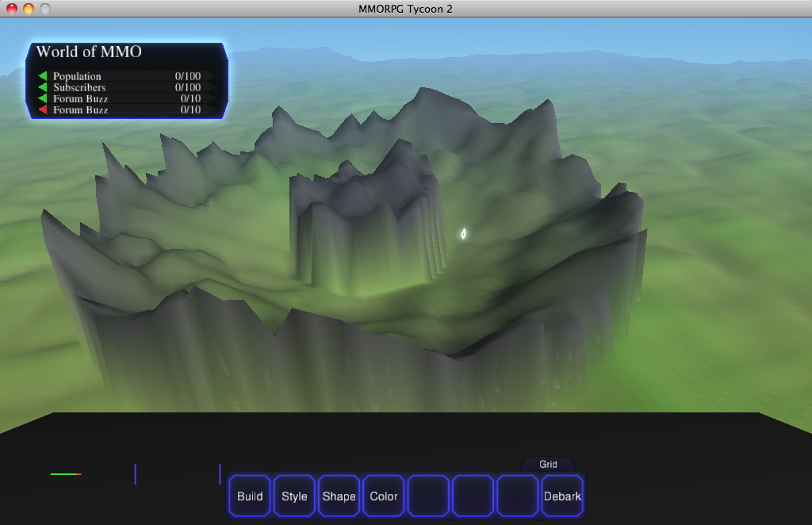The image size is (812, 525).
Task: Open the Style tool
Action: pyautogui.click(x=294, y=496)
